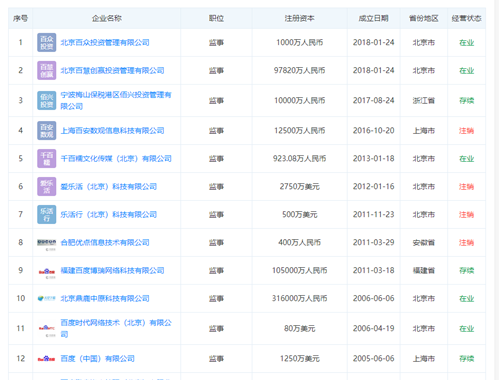Click the date 2017-08-24
This screenshot has width=500, height=380.
pos(373,101)
